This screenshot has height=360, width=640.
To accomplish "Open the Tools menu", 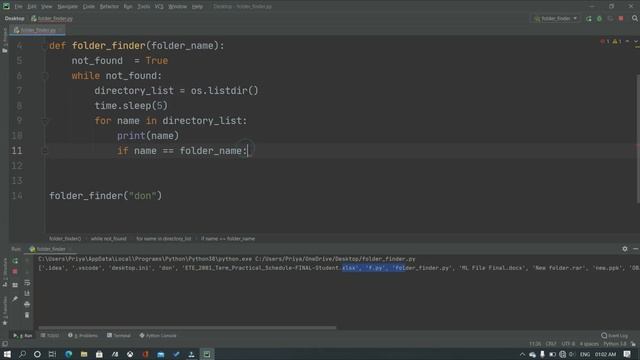I will click(143, 7).
